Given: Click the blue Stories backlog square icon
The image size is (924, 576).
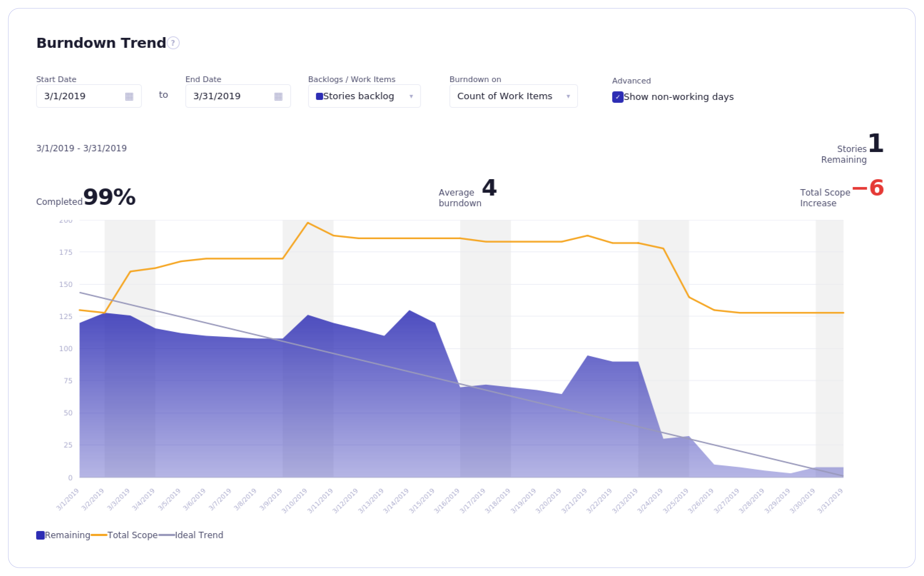Looking at the screenshot, I should pyautogui.click(x=319, y=96).
